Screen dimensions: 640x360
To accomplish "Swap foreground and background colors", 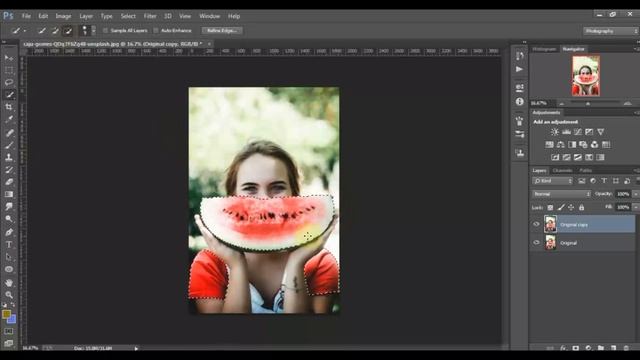I will click(x=13, y=305).
